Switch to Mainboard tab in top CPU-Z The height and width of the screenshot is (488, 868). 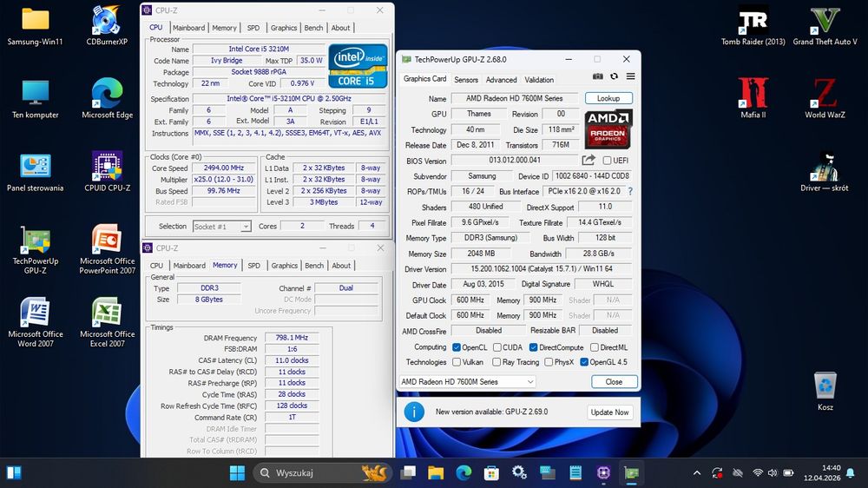pos(188,28)
